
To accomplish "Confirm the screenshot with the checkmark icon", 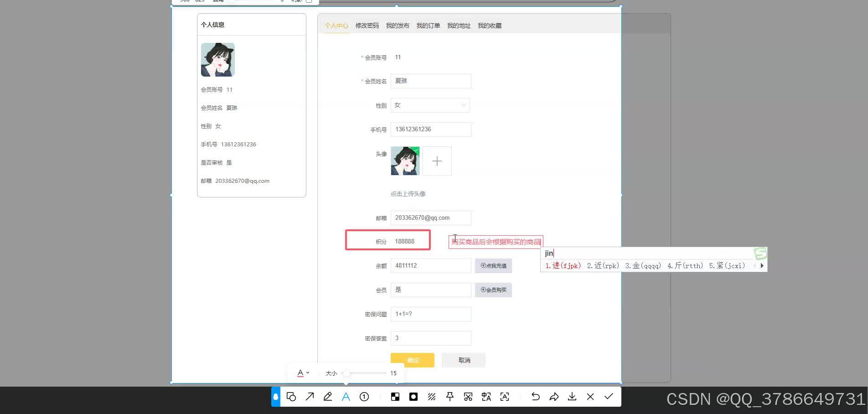I will 608,397.
